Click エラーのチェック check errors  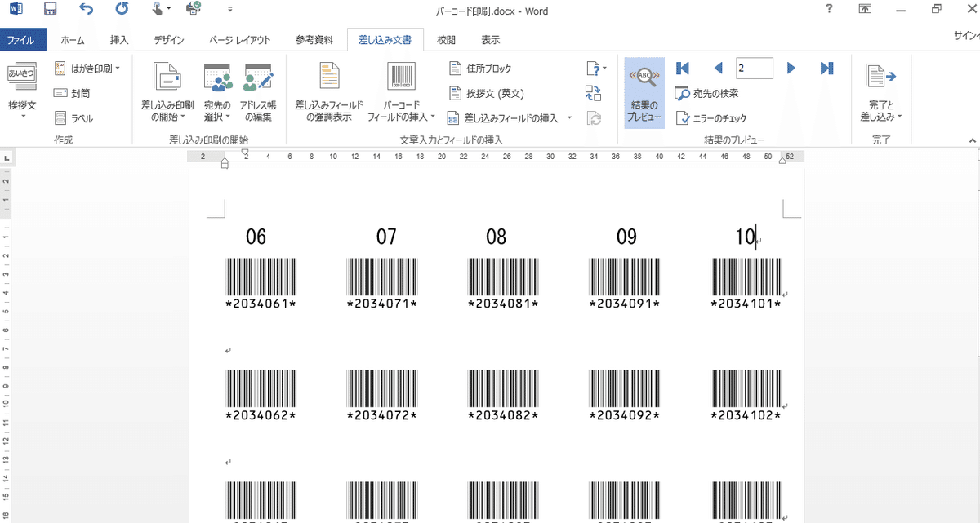[710, 118]
